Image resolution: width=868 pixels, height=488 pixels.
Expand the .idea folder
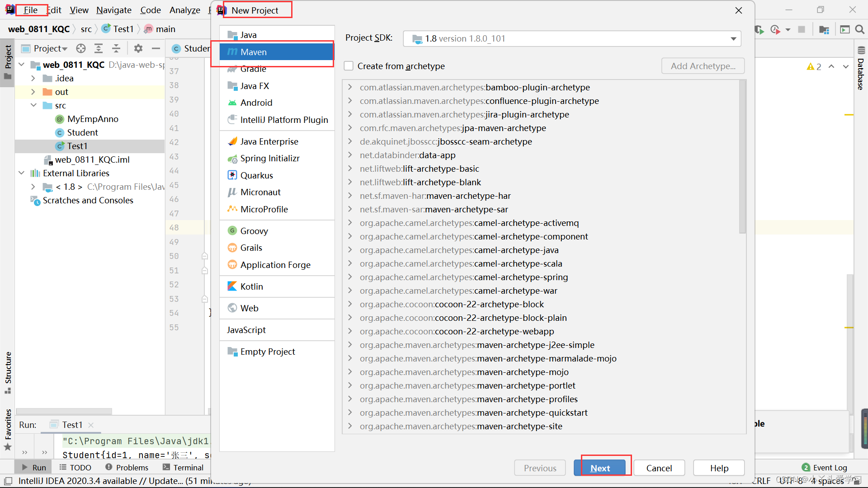(33, 78)
